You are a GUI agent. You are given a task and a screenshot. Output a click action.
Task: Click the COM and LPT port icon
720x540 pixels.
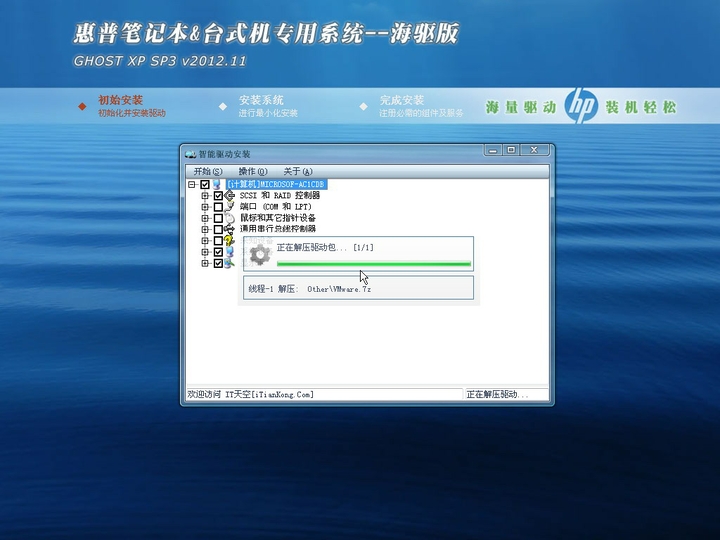[229, 207]
